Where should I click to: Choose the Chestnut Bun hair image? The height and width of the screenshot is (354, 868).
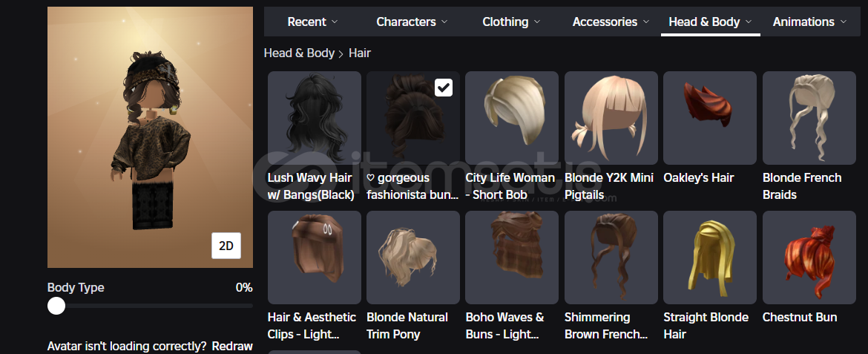click(x=809, y=258)
